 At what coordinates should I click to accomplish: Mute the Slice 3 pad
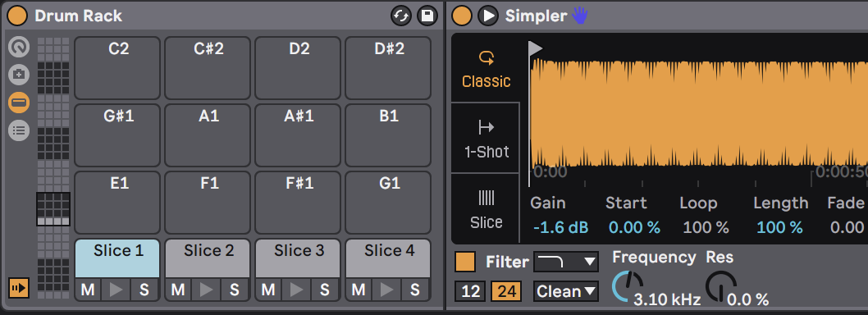268,290
